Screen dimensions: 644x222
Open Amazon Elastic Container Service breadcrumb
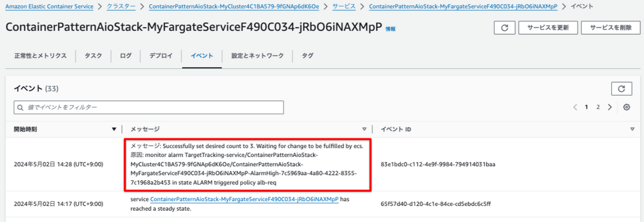(50, 6)
